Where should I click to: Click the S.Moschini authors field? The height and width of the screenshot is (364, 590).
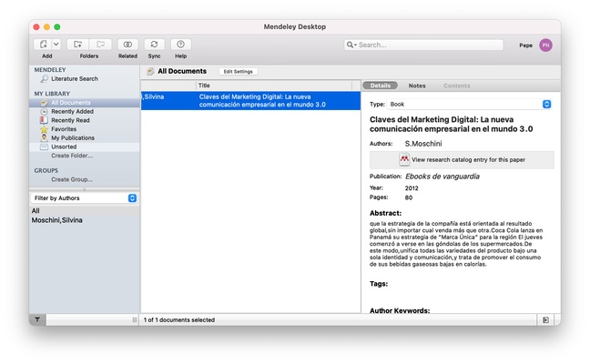coord(423,144)
